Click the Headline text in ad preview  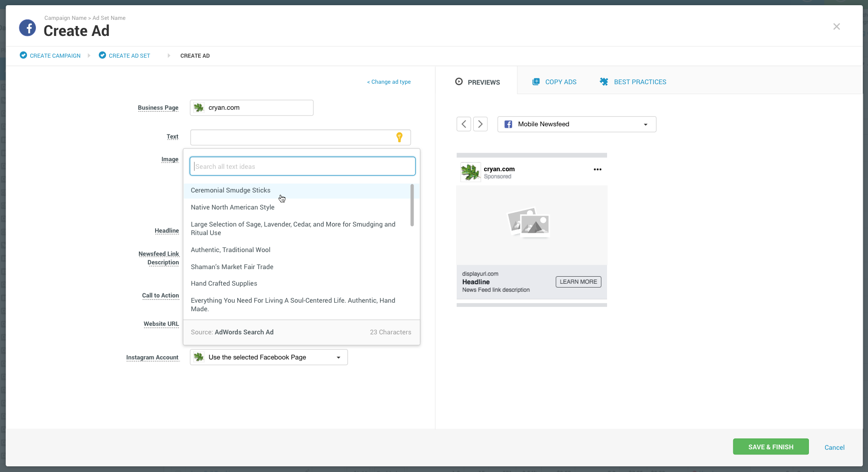pyautogui.click(x=476, y=282)
